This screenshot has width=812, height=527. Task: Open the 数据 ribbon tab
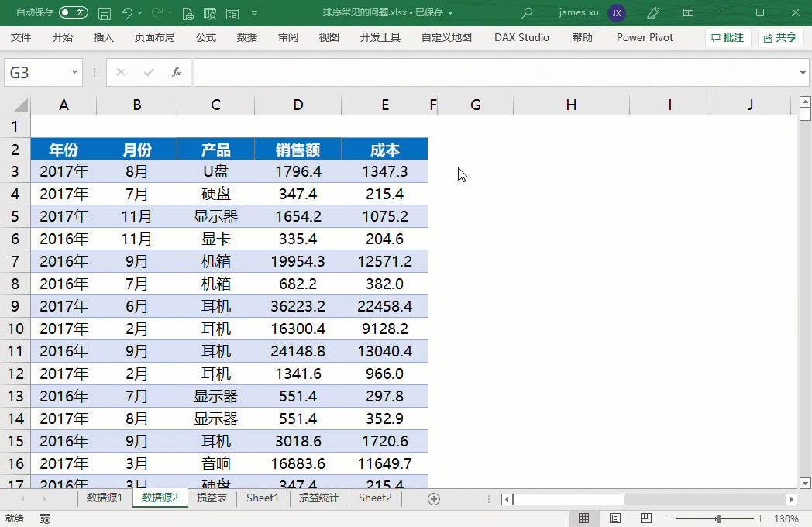click(247, 37)
